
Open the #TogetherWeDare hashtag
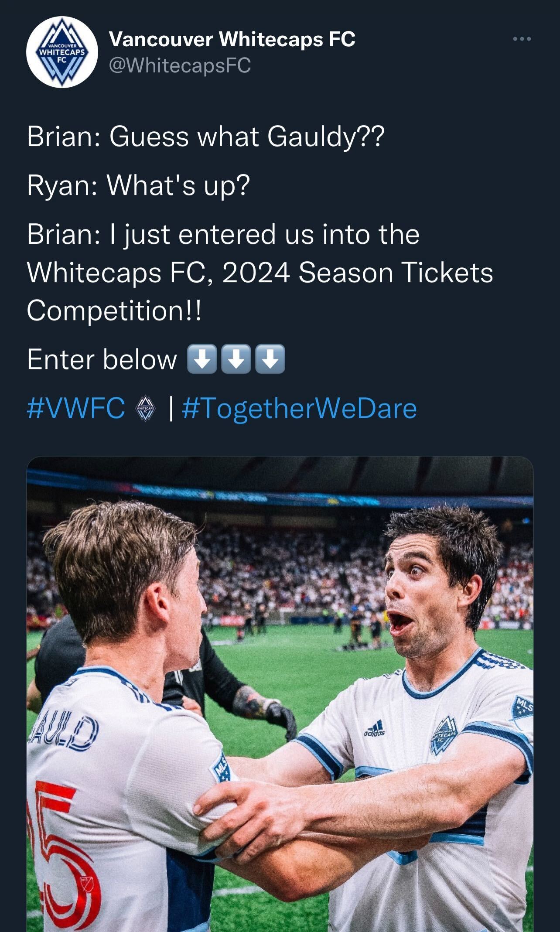[300, 409]
